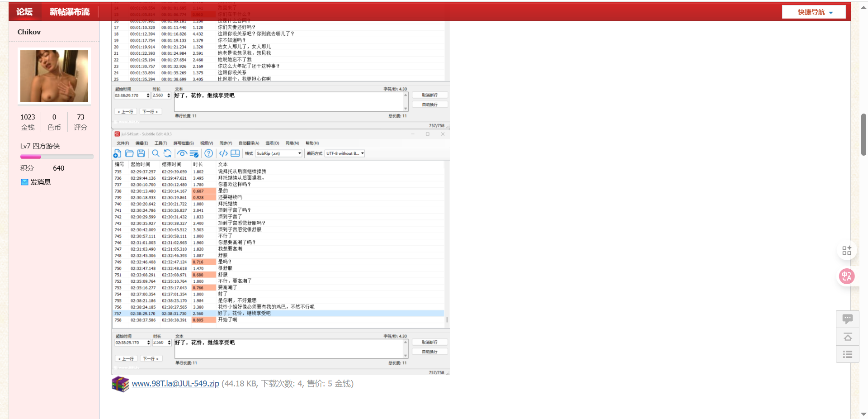Click the WinRAR archive icon beside the zip link
The width and height of the screenshot is (868, 419).
(x=121, y=384)
